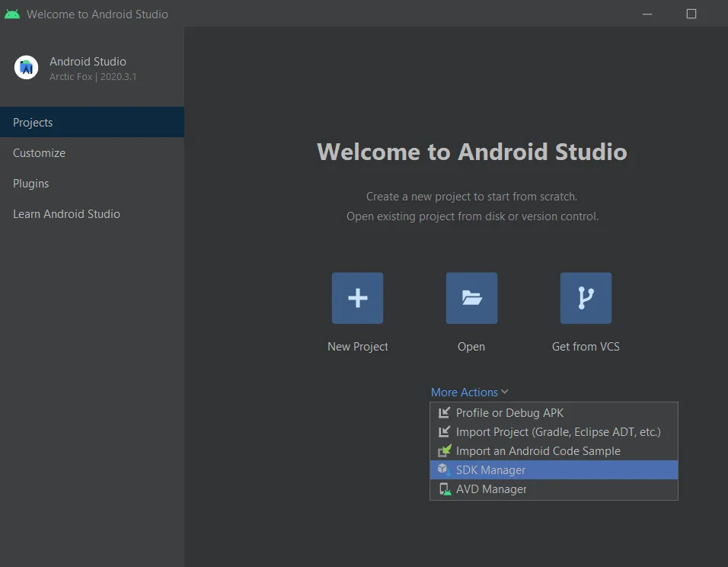Click the Get from VCS text label
This screenshot has width=728, height=567.
pos(586,347)
